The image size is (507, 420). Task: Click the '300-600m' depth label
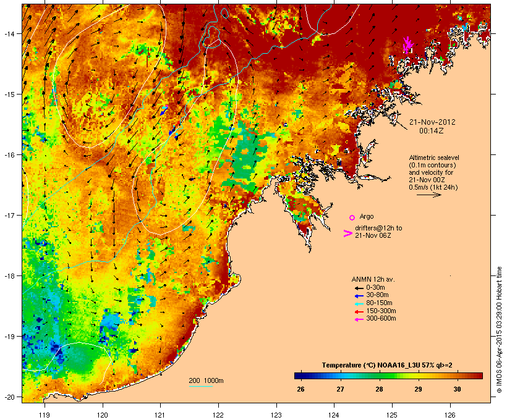381,319
